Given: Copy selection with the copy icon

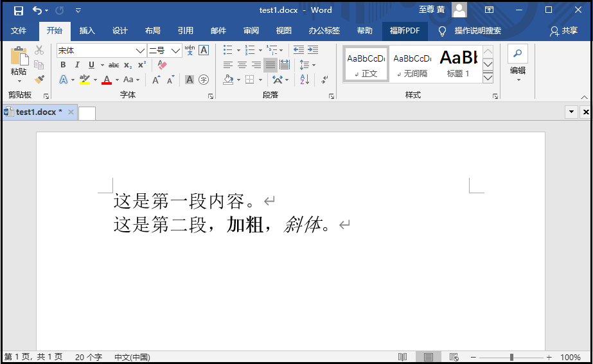Looking at the screenshot, I should tap(39, 65).
